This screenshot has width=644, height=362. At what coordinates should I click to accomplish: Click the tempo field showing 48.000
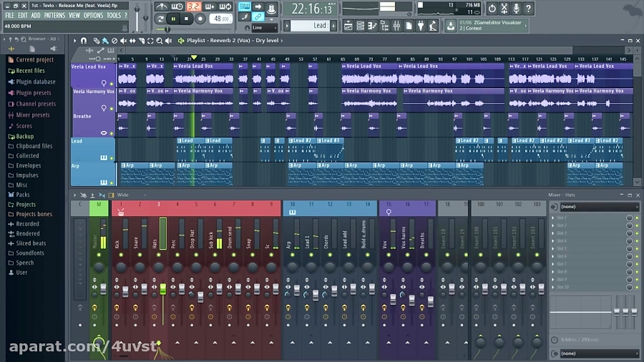click(x=221, y=19)
